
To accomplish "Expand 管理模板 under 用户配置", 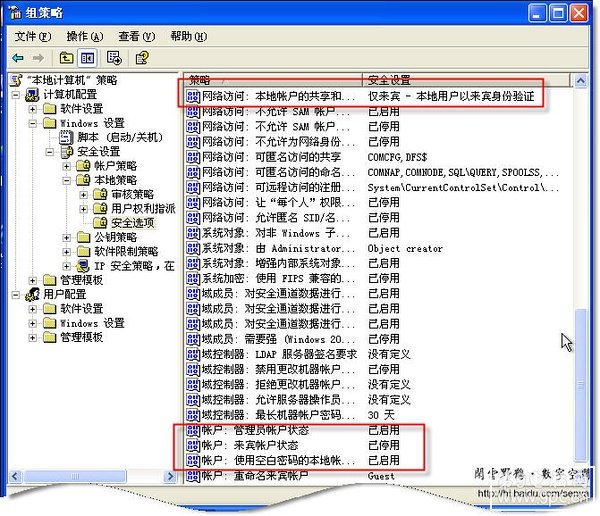I will [x=33, y=338].
